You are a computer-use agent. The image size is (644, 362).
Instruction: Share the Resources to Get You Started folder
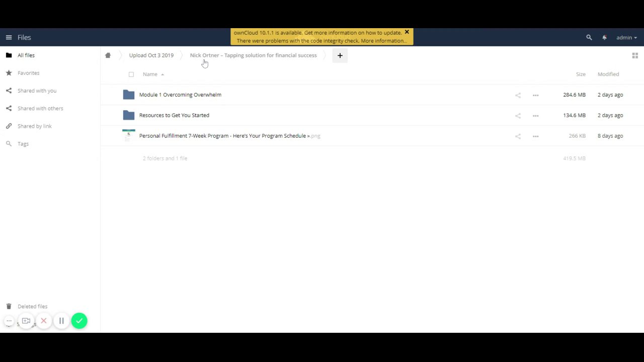[518, 116]
